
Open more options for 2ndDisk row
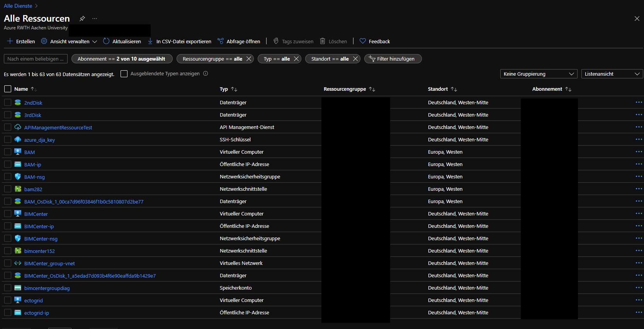639,102
